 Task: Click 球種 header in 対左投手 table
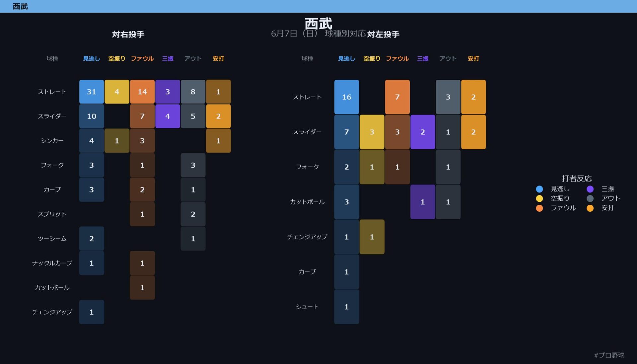[x=307, y=58]
